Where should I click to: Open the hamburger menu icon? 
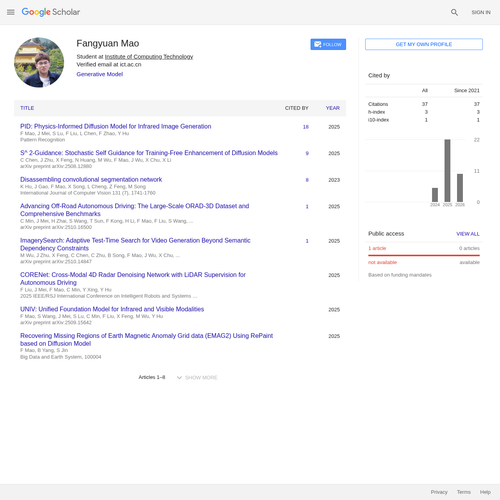tap(11, 12)
